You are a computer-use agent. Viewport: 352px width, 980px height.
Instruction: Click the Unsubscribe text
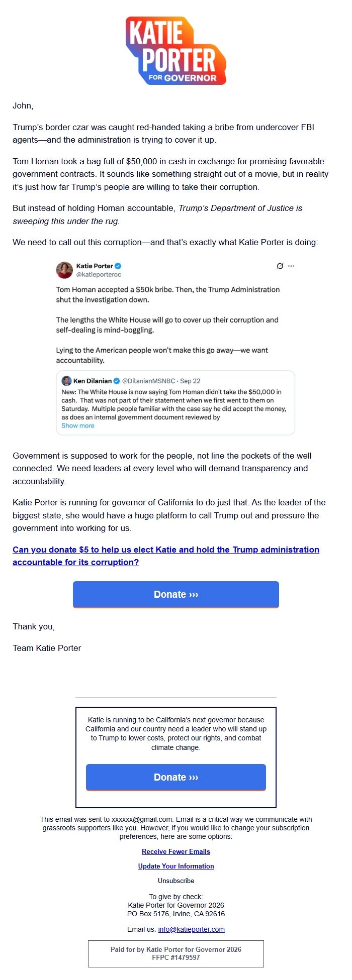[x=176, y=881]
